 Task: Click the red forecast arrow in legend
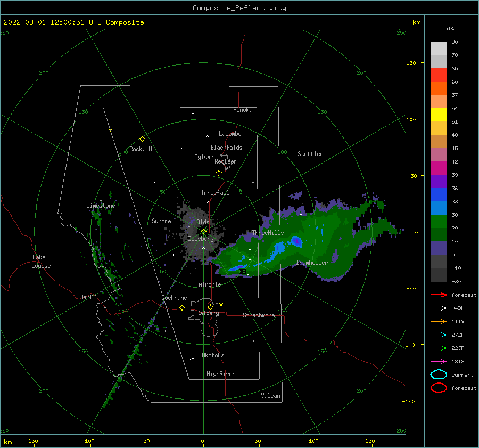439,295
